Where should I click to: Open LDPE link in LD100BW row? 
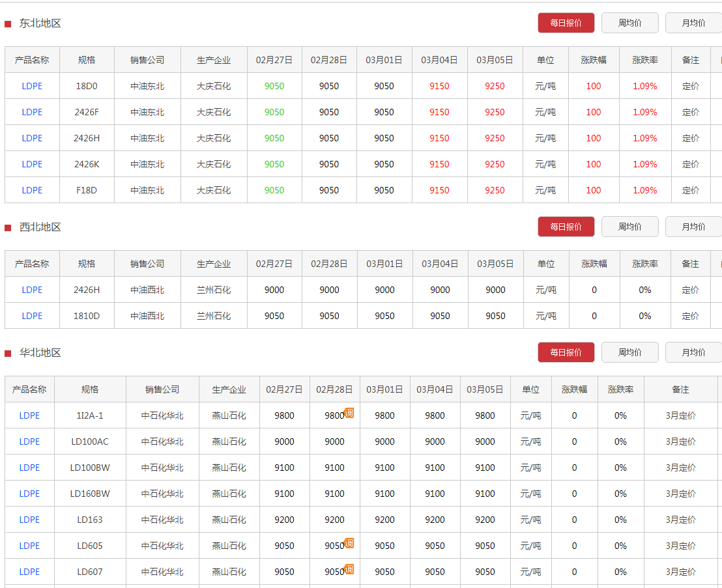(29, 468)
